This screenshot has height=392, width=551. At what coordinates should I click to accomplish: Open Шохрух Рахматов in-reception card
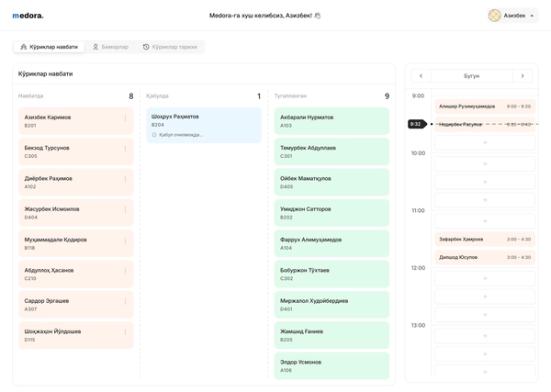click(204, 125)
